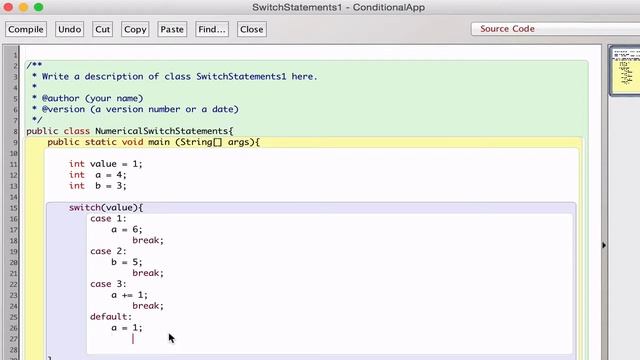Screen dimensions: 640x360
Task: Click the Cut button
Action: click(x=102, y=29)
